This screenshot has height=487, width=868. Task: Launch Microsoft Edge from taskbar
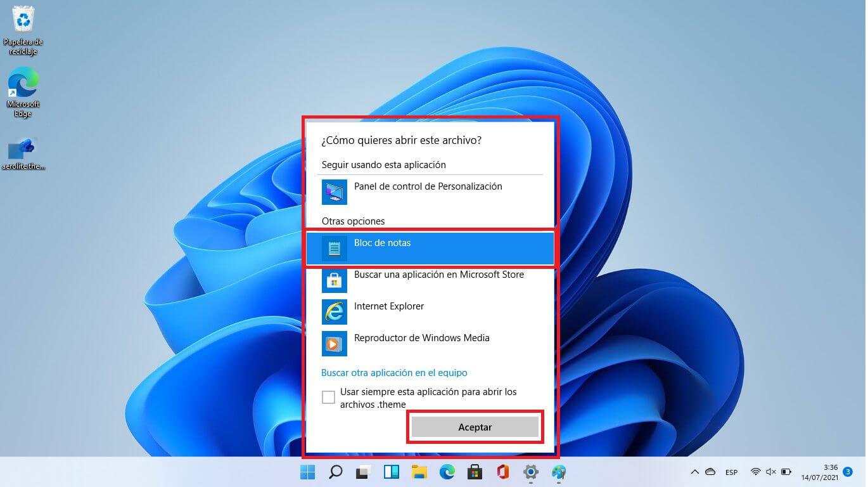click(x=447, y=472)
